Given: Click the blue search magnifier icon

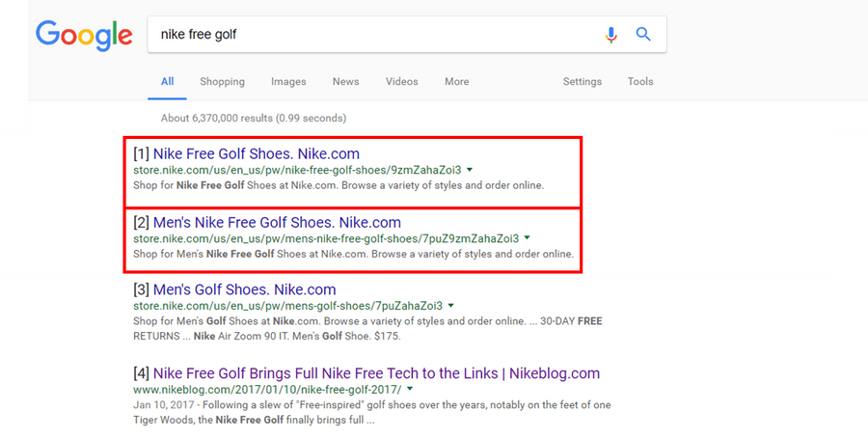Looking at the screenshot, I should pyautogui.click(x=642, y=35).
